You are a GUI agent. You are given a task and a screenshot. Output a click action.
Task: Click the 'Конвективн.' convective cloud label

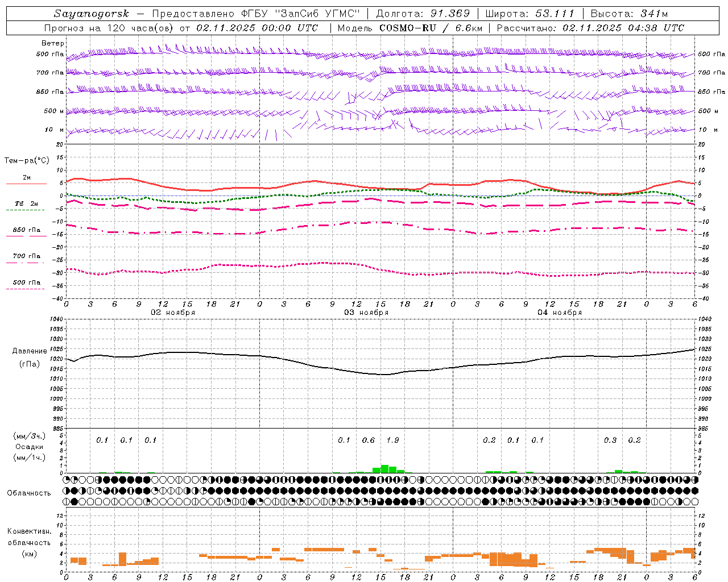pos(30,531)
